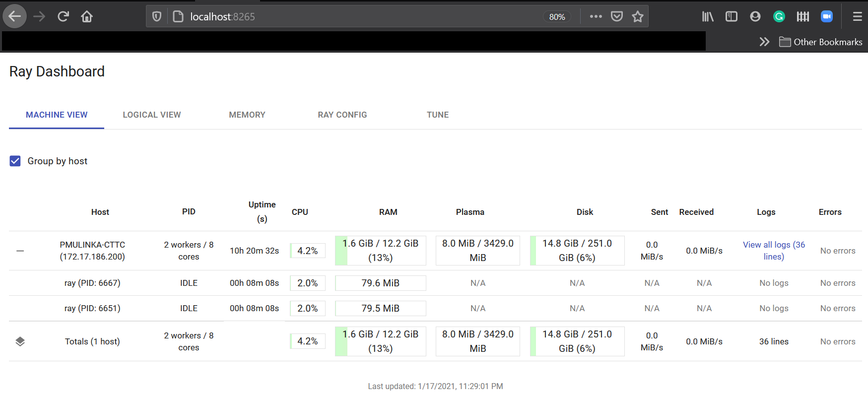The image size is (868, 398).
Task: Open View all logs (36 lines) link
Action: pyautogui.click(x=774, y=251)
